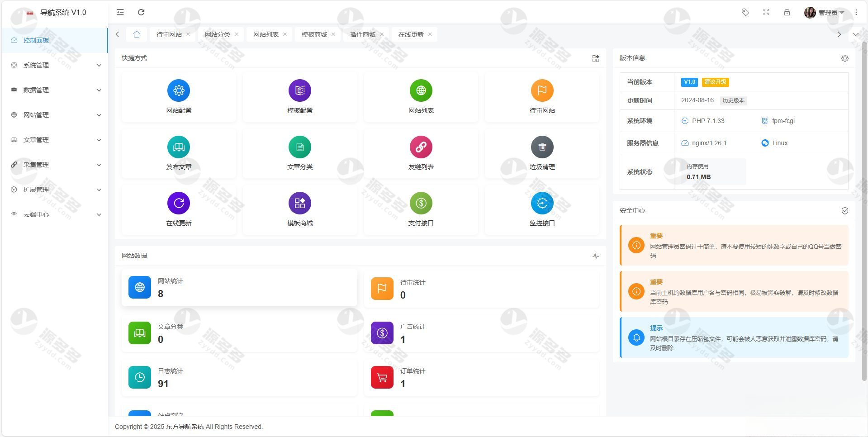The height and width of the screenshot is (437, 868).
Task: Expand the 系统管理 sidebar menu
Action: pyautogui.click(x=55, y=65)
